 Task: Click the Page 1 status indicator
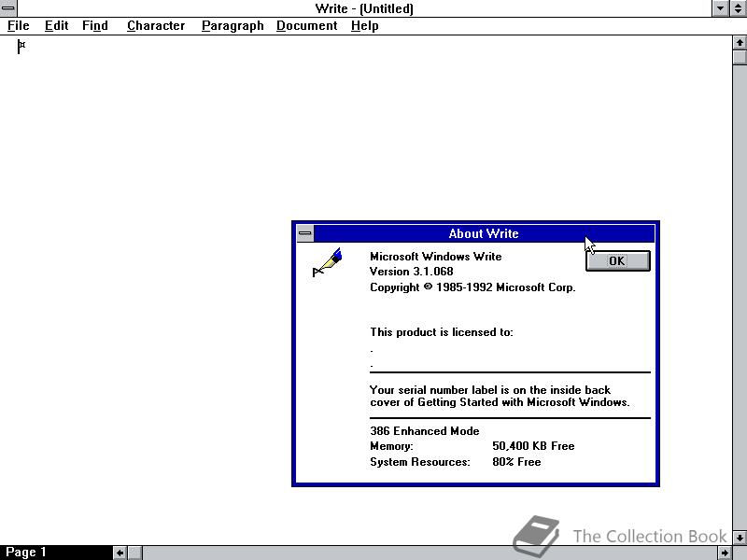click(x=26, y=553)
